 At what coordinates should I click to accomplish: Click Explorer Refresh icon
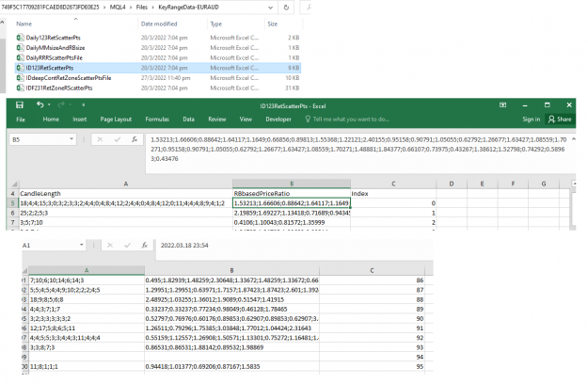coord(286,8)
